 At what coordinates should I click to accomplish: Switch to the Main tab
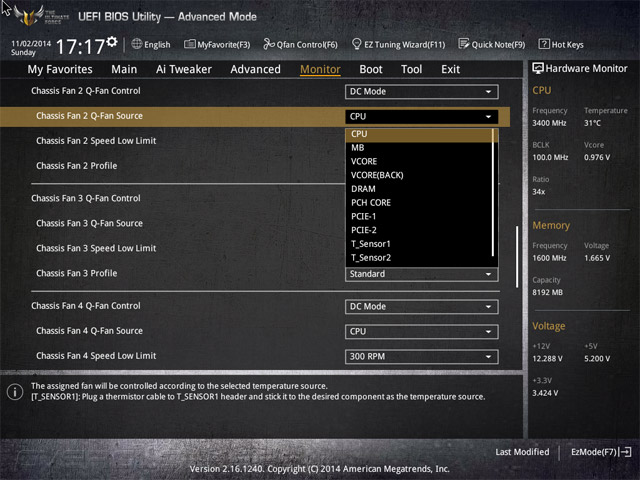[124, 69]
